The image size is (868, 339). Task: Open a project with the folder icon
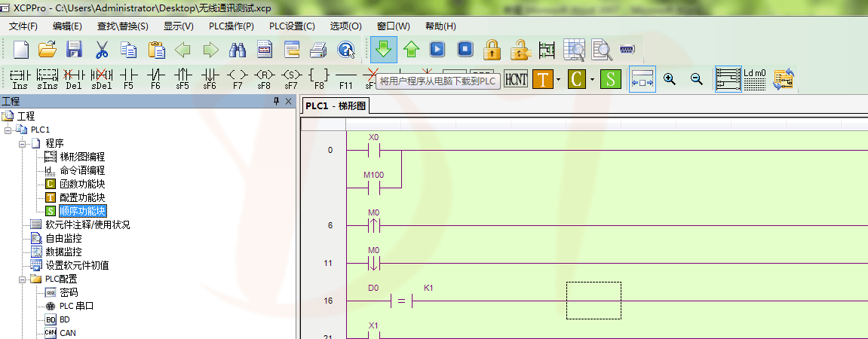(48, 50)
